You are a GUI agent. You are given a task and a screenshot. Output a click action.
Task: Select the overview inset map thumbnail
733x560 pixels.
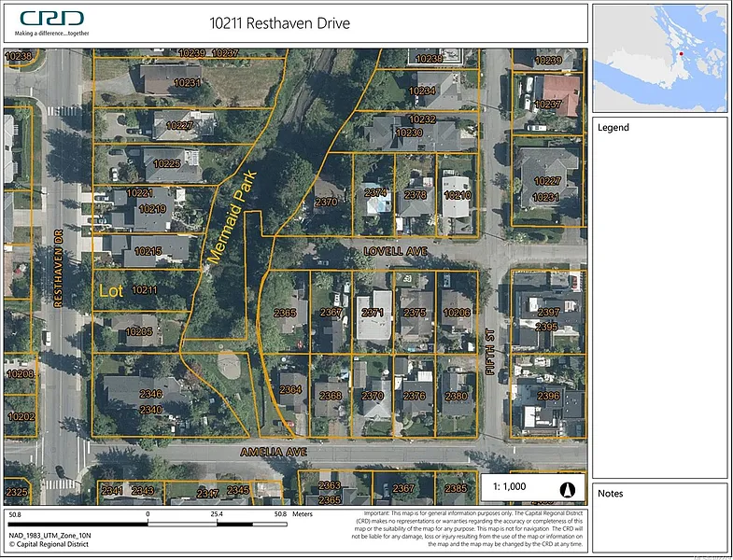point(659,56)
